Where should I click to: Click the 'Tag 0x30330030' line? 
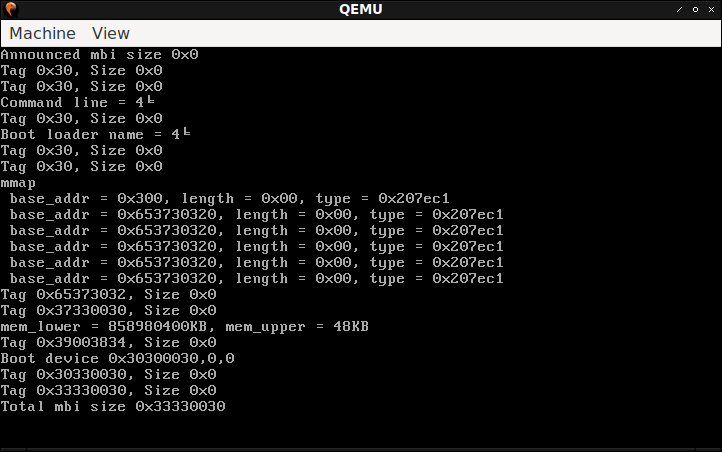pos(108,374)
